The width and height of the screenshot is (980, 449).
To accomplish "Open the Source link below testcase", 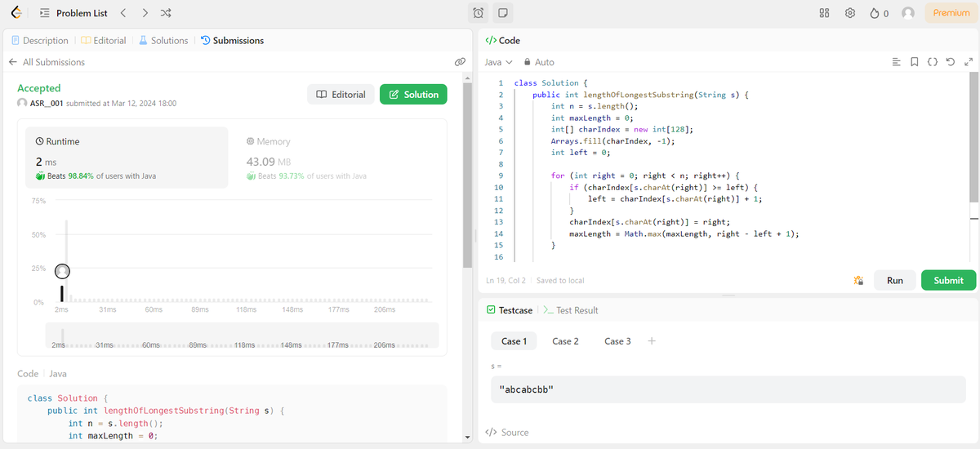I will coord(507,432).
